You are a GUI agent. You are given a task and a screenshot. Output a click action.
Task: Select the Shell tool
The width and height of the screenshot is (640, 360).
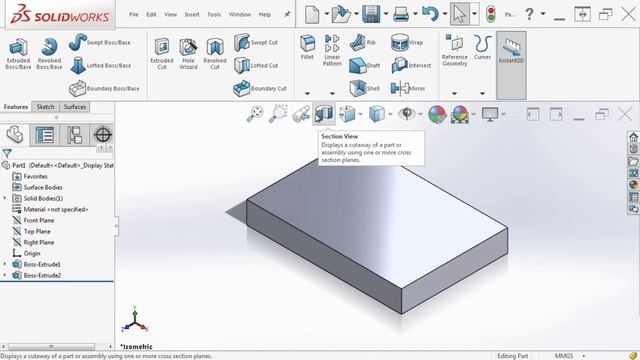[x=364, y=88]
